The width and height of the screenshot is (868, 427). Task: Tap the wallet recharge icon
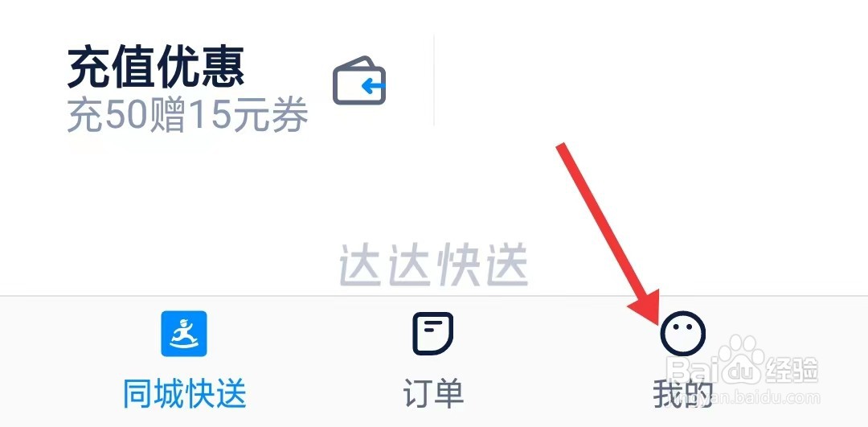coord(359,81)
